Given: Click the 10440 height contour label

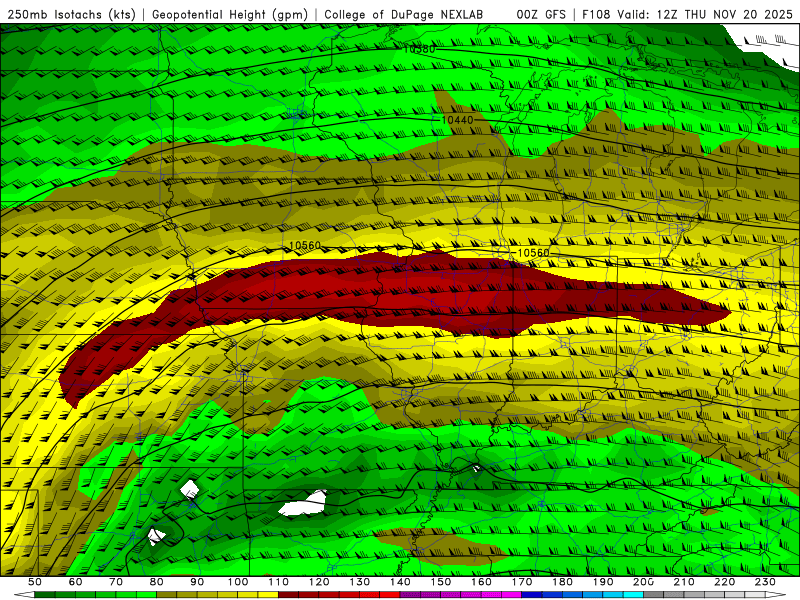Looking at the screenshot, I should [x=457, y=120].
